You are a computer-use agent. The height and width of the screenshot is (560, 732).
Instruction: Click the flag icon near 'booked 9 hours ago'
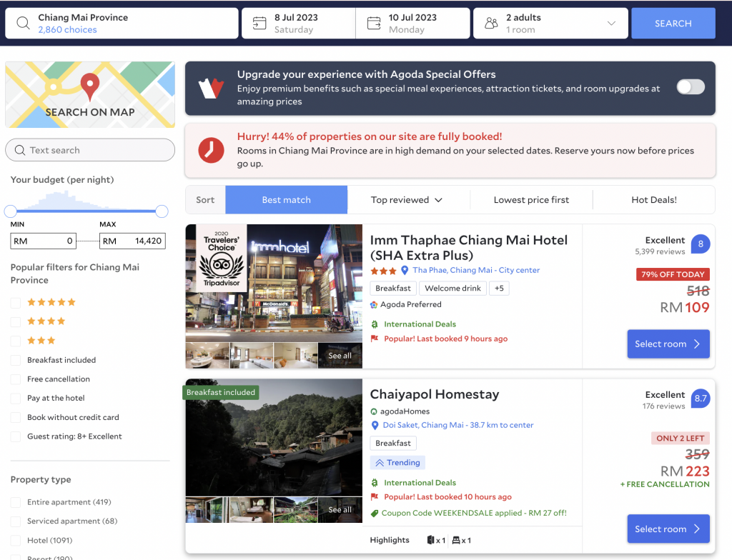click(x=374, y=339)
